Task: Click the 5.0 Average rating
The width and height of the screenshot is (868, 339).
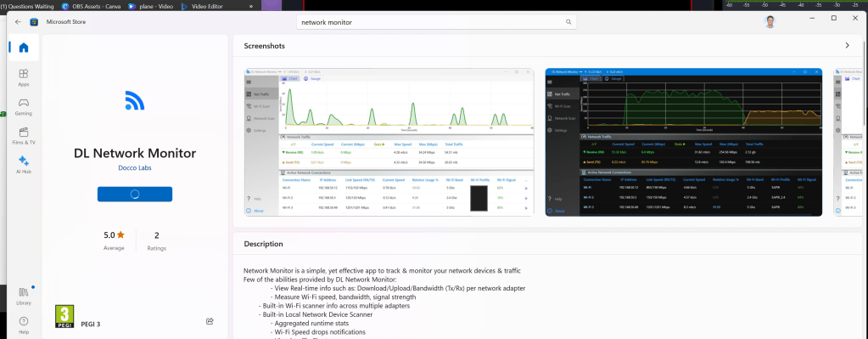Action: (114, 240)
